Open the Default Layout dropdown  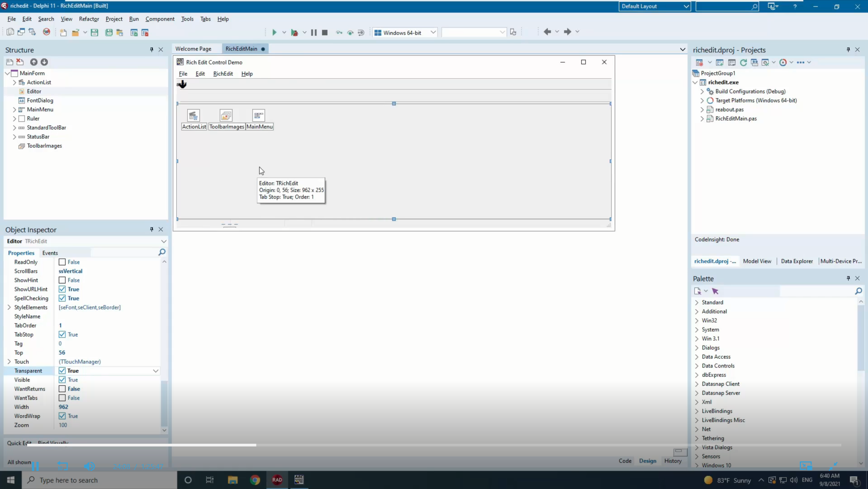click(x=655, y=6)
